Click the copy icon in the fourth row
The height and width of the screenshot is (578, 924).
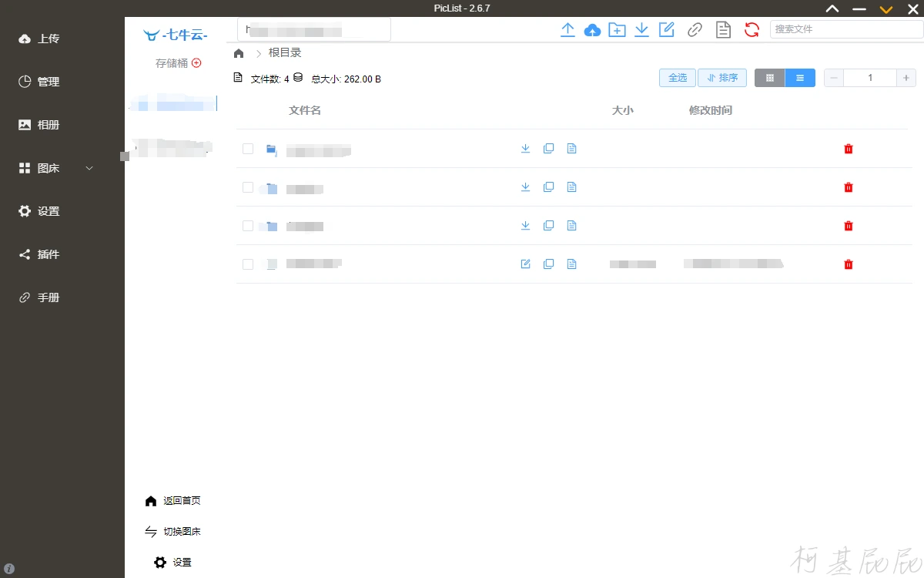point(548,264)
